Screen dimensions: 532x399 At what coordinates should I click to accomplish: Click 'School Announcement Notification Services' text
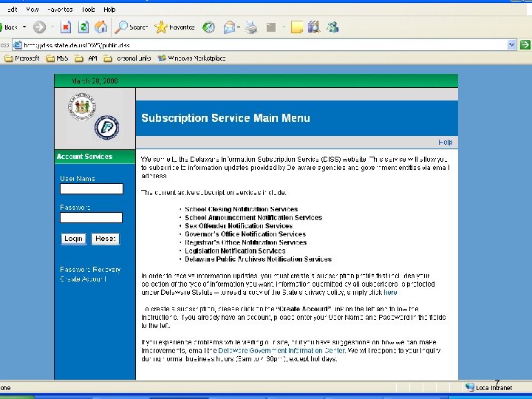tap(253, 217)
